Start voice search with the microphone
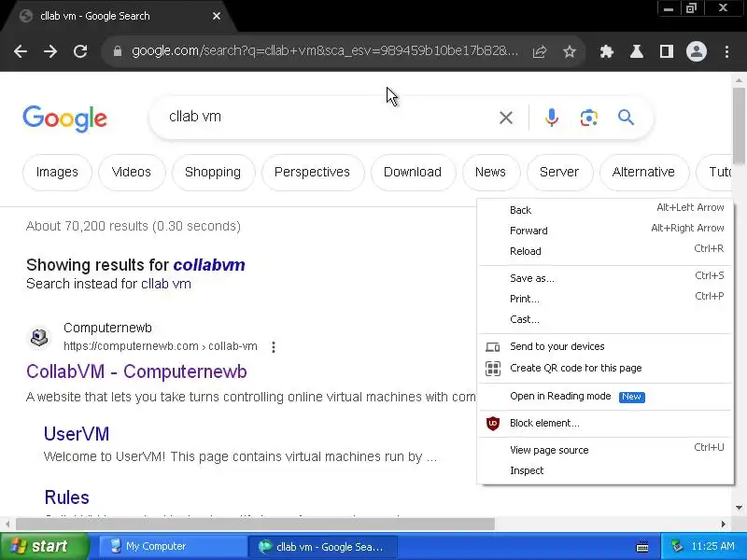747x560 pixels. click(x=551, y=118)
